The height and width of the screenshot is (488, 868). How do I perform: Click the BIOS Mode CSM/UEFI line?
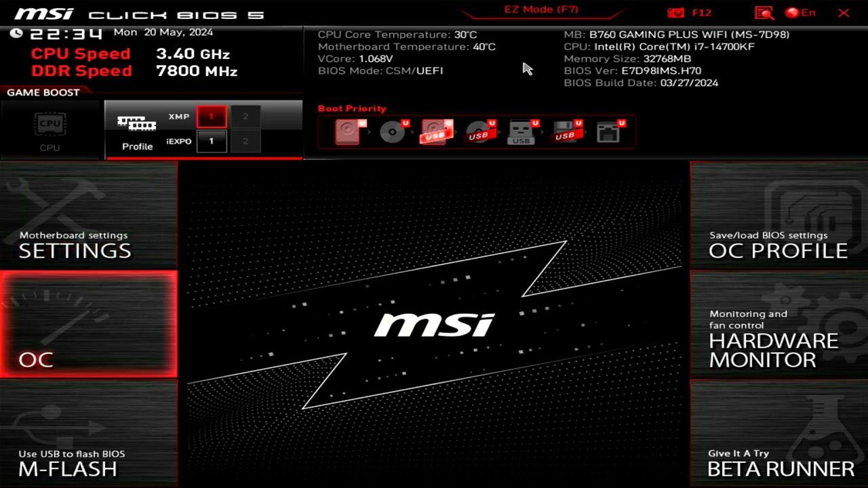(x=380, y=70)
